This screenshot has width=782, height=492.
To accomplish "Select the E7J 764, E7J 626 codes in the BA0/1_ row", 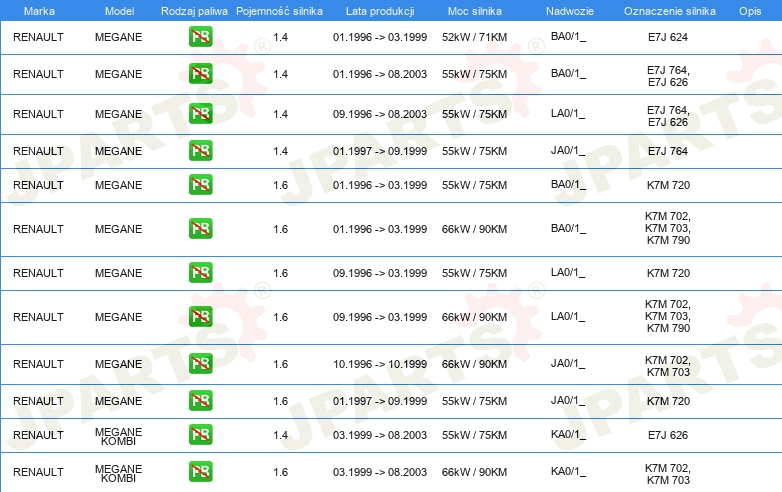I will (x=668, y=76).
